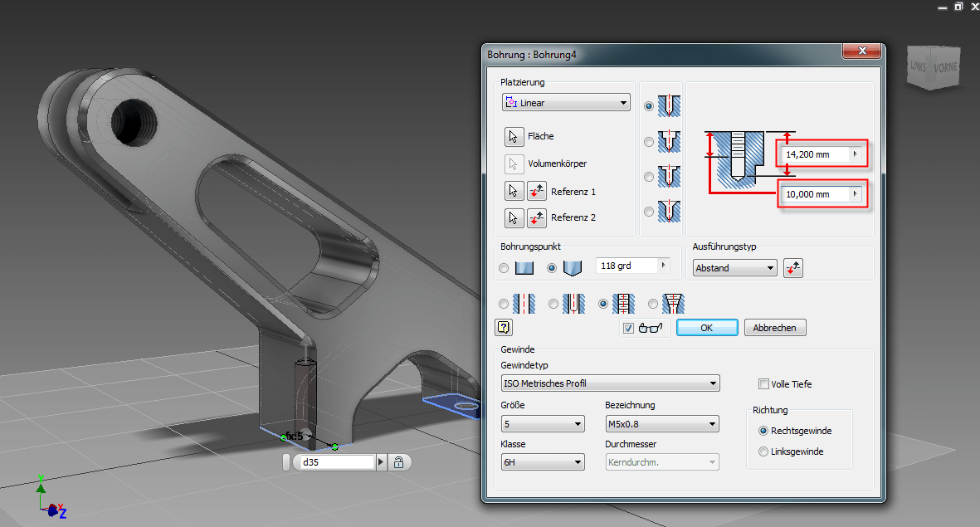Open the Klasse 6H dropdown
The height and width of the screenshot is (527, 980).
pos(544,462)
